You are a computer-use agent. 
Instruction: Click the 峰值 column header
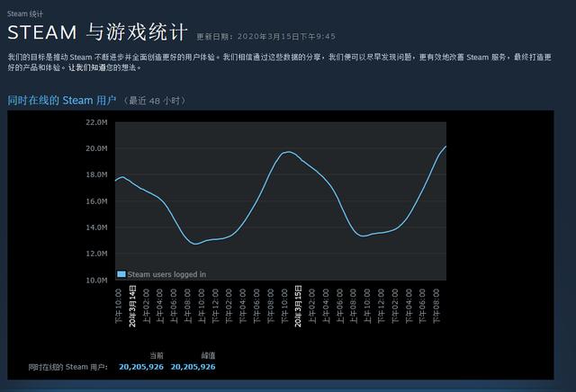pyautogui.click(x=208, y=355)
